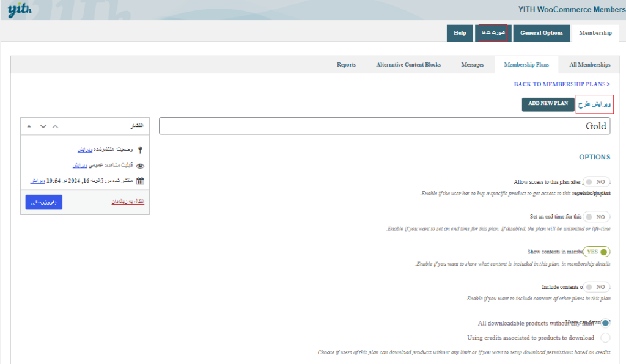Viewport: 626px width, 364px height.
Task: Switch to the Reports sub-tab
Action: tap(346, 65)
